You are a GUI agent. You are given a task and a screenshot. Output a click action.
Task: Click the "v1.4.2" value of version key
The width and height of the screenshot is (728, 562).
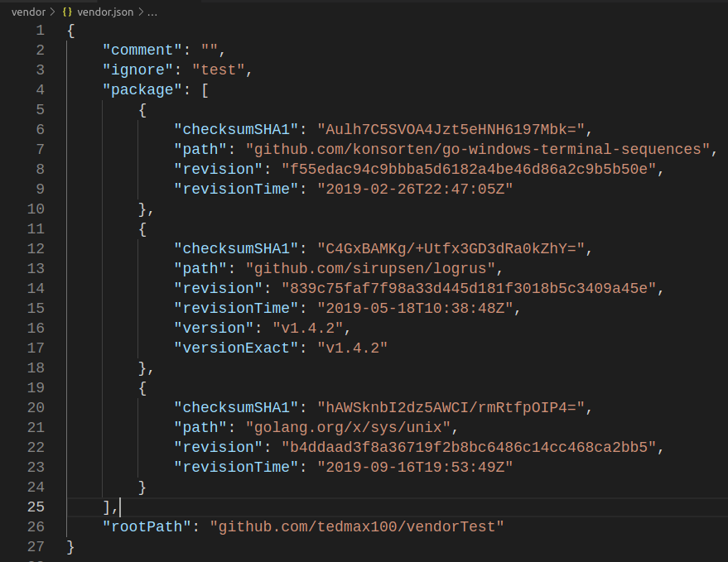click(306, 329)
